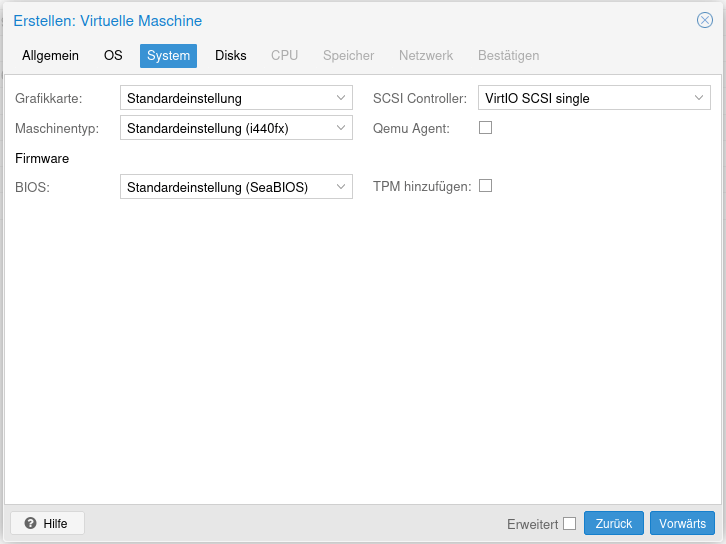The height and width of the screenshot is (544, 726).
Task: Toggle the Erweitert checkbox
Action: [x=570, y=523]
